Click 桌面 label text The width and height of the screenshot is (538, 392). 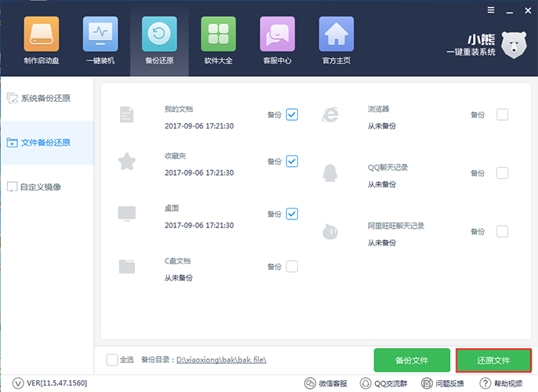[172, 209]
